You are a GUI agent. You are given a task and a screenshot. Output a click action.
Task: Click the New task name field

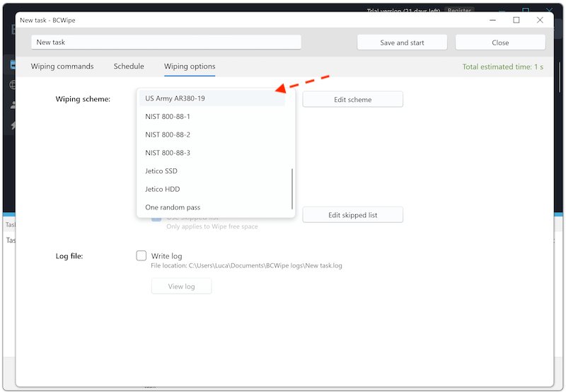coord(166,42)
